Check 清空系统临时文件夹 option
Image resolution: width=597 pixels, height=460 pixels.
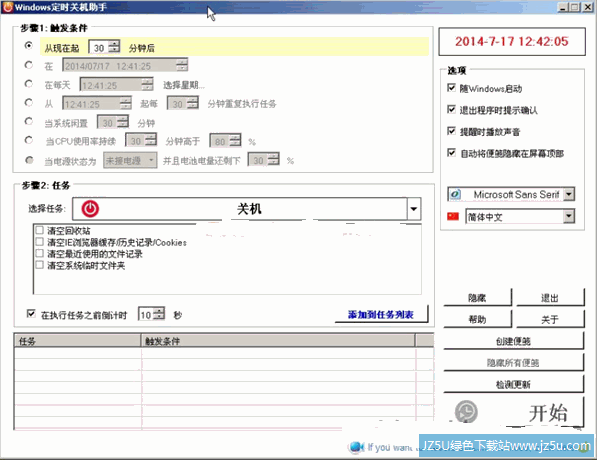pos(39,265)
